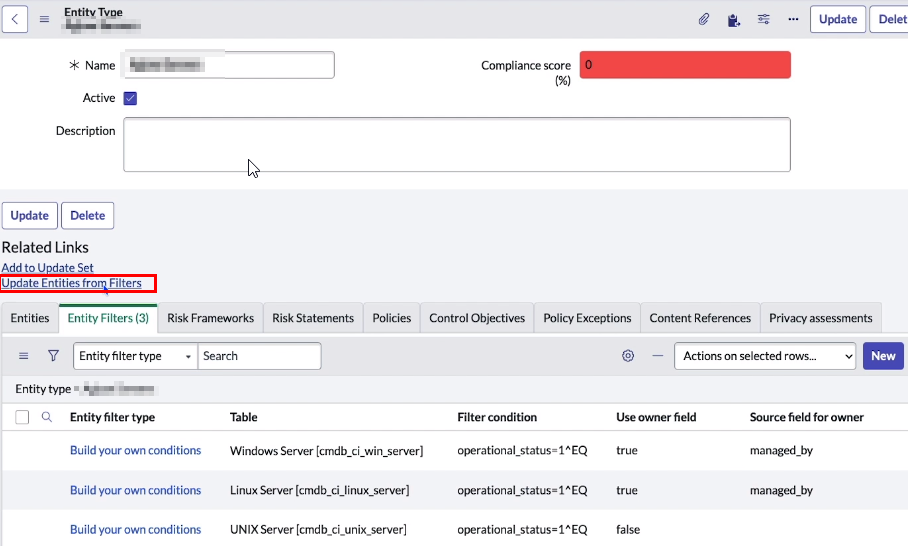Click the Update Entities from Filters link
The image size is (908, 546).
[x=72, y=283]
